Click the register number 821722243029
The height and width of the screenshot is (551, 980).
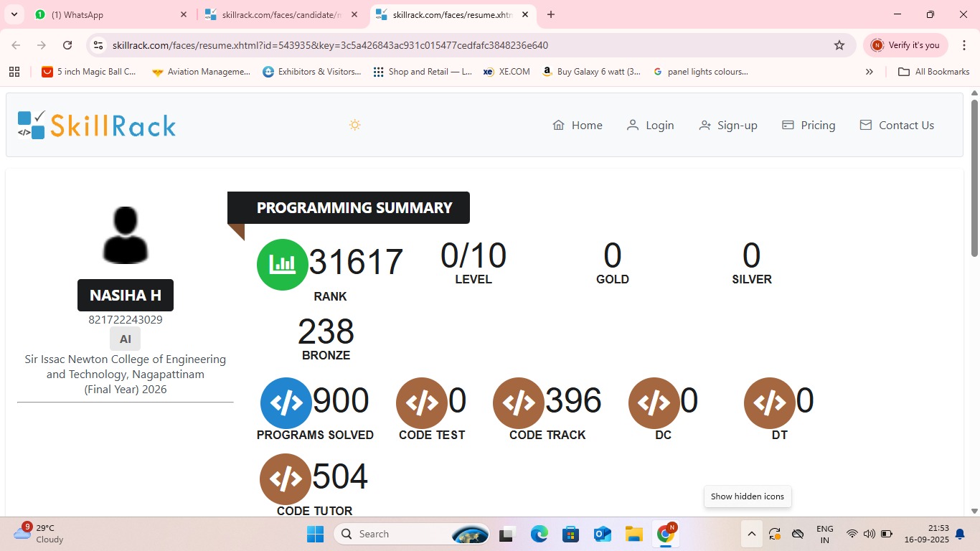tap(126, 320)
